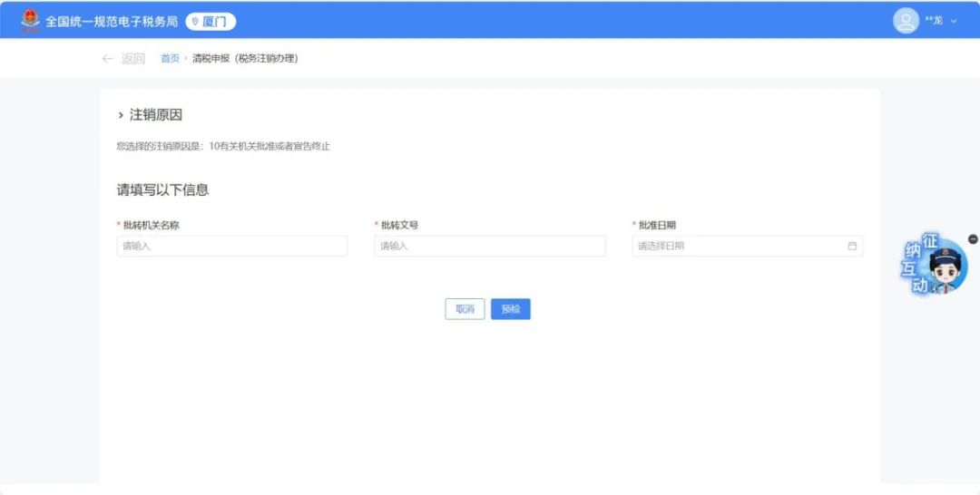The image size is (980, 495).
Task: Click the username **龙
Action: point(933,21)
